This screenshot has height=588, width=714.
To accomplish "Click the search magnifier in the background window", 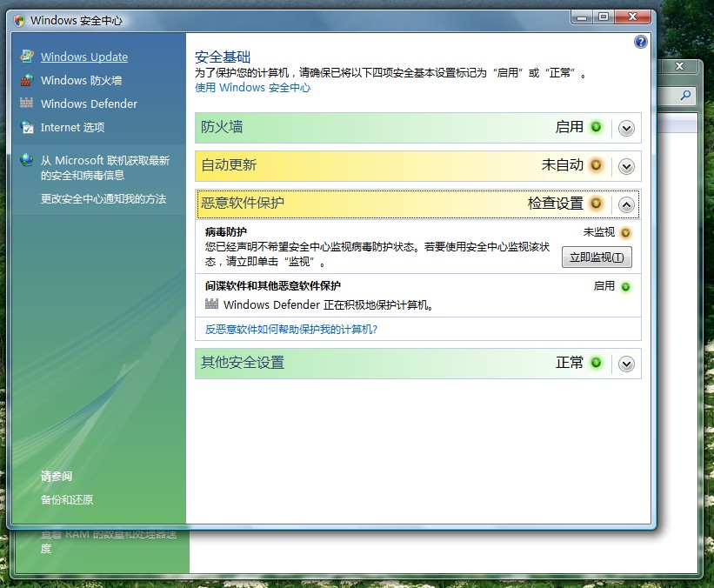I will click(x=685, y=95).
